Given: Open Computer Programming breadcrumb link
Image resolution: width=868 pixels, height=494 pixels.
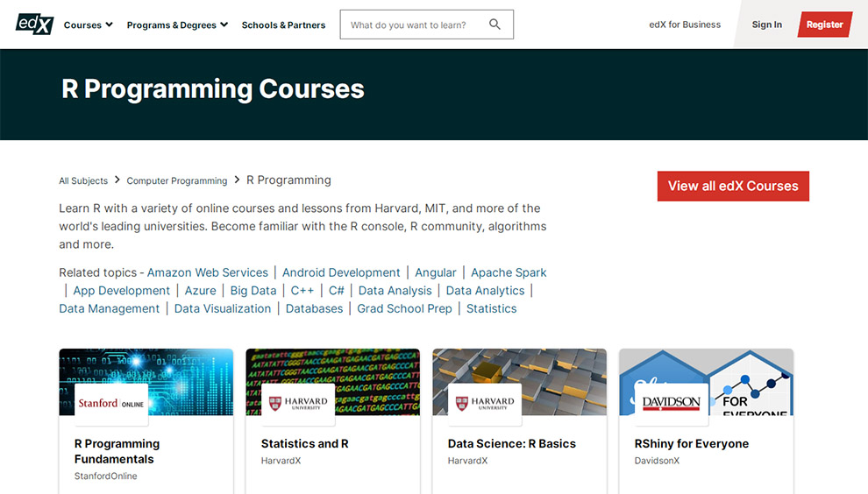Looking at the screenshot, I should pos(176,181).
